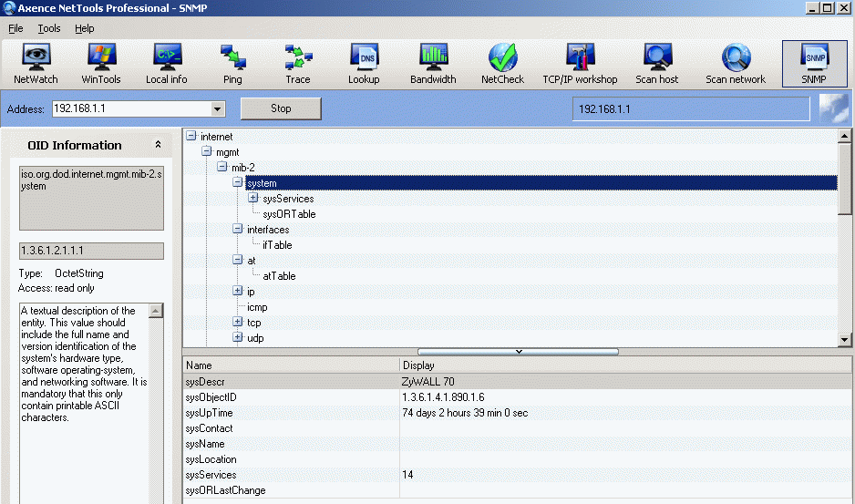The height and width of the screenshot is (504, 855).
Task: Select the icmp tree item
Action: point(257,308)
